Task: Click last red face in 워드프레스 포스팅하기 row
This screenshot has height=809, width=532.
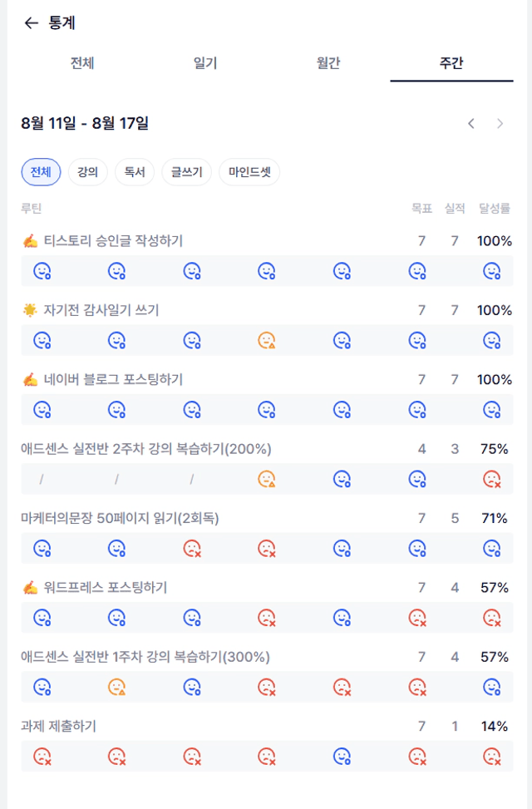Action: coord(492,618)
